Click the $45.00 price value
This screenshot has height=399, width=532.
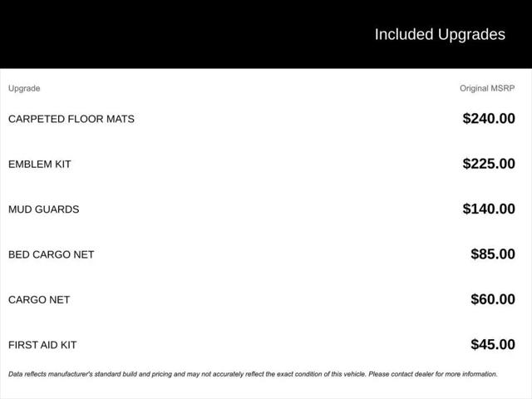pyautogui.click(x=493, y=344)
